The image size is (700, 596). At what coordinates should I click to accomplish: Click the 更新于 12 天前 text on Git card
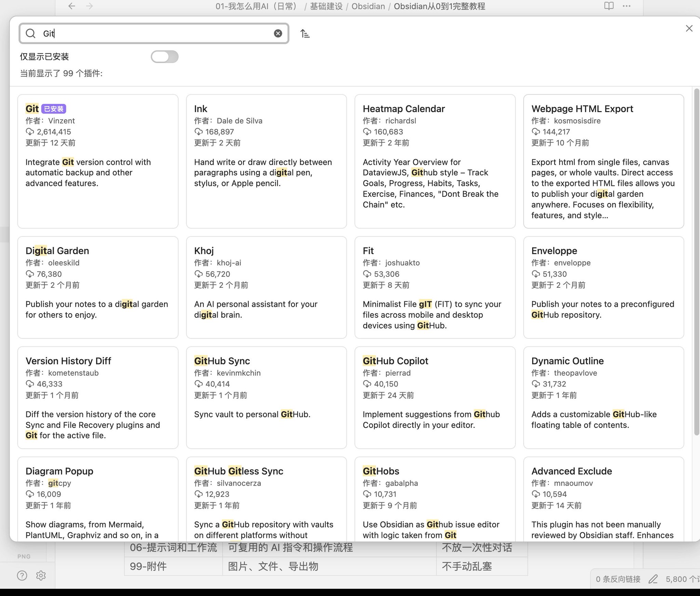[x=51, y=143]
